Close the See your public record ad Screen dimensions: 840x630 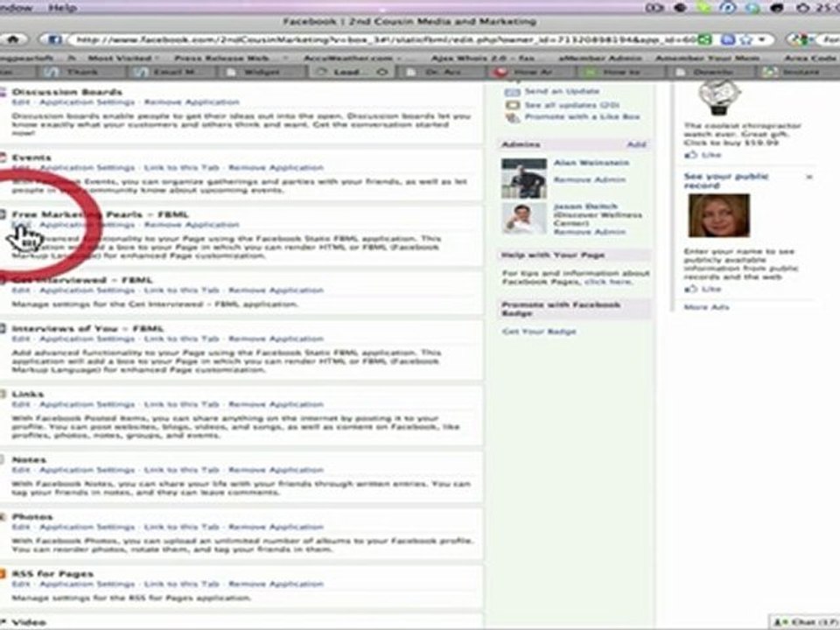tap(809, 176)
